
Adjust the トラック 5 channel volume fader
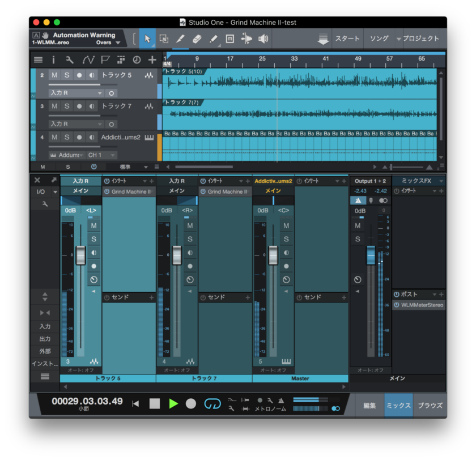tap(80, 255)
